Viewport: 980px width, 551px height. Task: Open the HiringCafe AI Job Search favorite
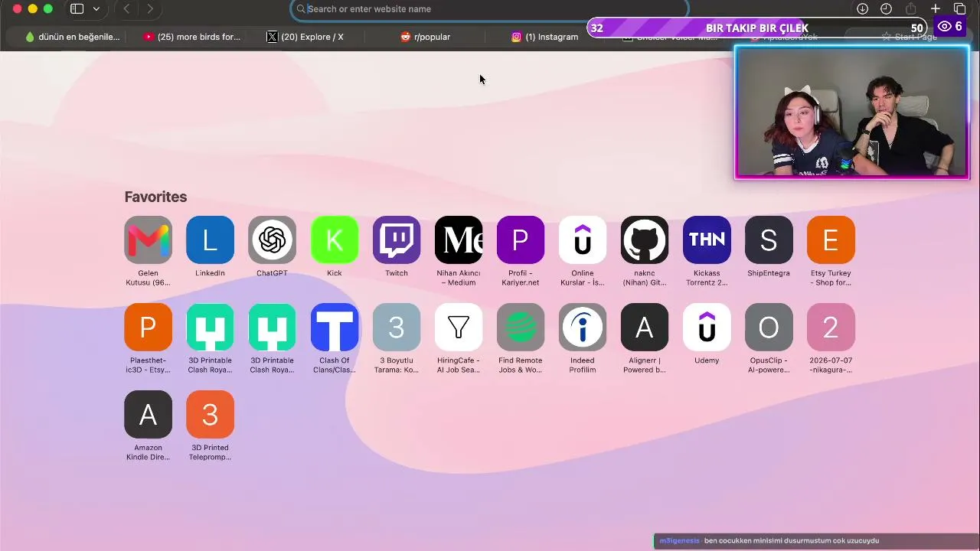click(x=459, y=328)
